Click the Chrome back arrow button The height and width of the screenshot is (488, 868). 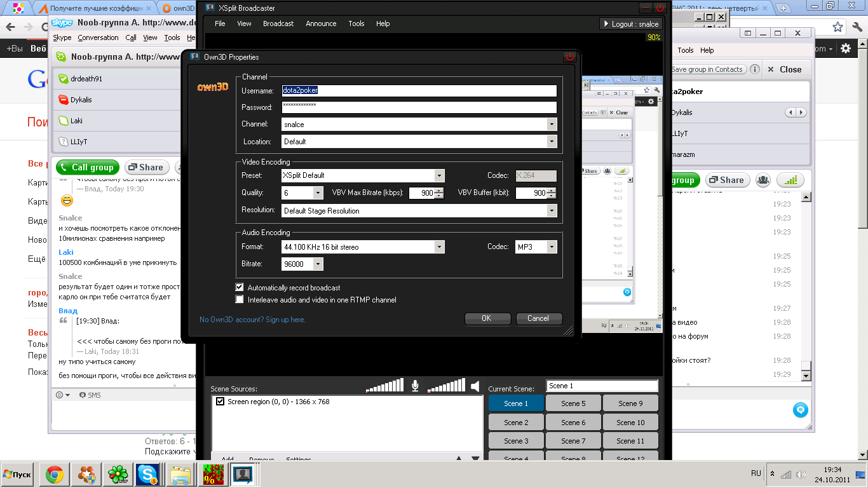[x=10, y=27]
